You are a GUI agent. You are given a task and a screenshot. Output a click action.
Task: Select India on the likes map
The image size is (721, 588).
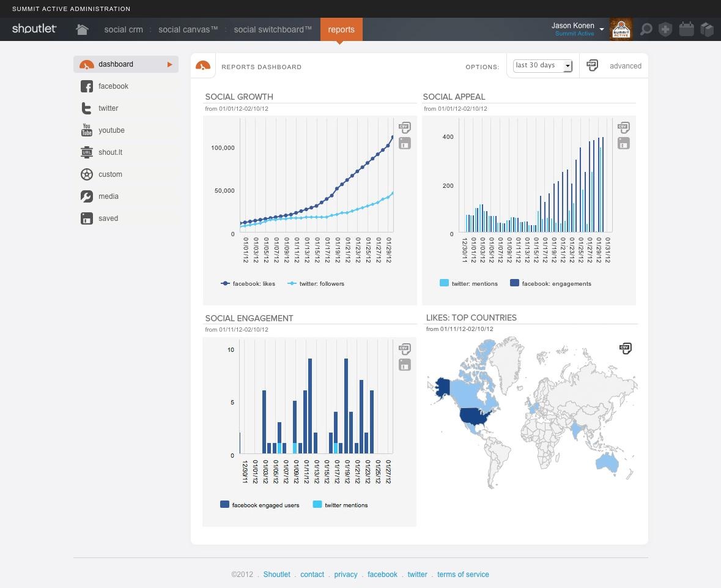[577, 430]
